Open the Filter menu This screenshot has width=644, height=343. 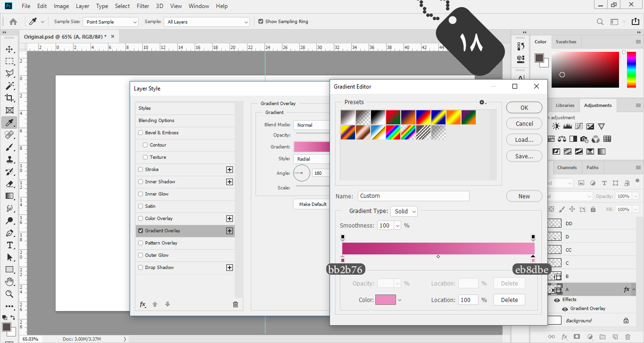pyautogui.click(x=143, y=6)
